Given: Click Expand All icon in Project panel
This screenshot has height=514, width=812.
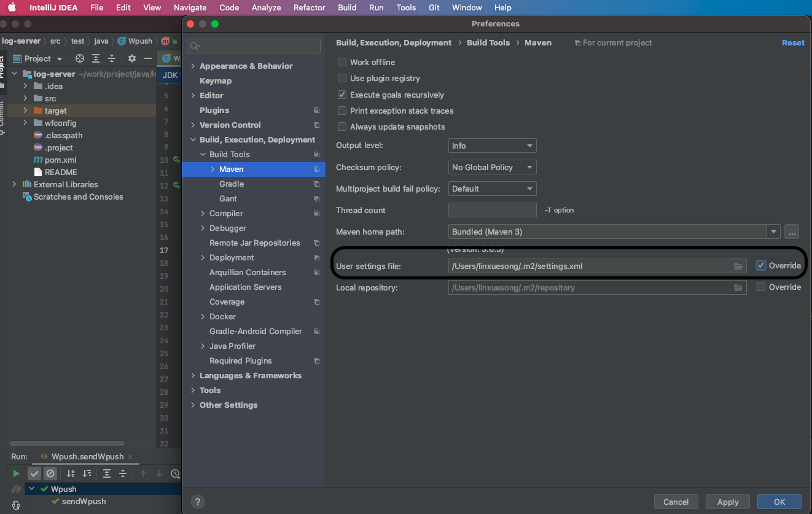Looking at the screenshot, I should (x=96, y=58).
